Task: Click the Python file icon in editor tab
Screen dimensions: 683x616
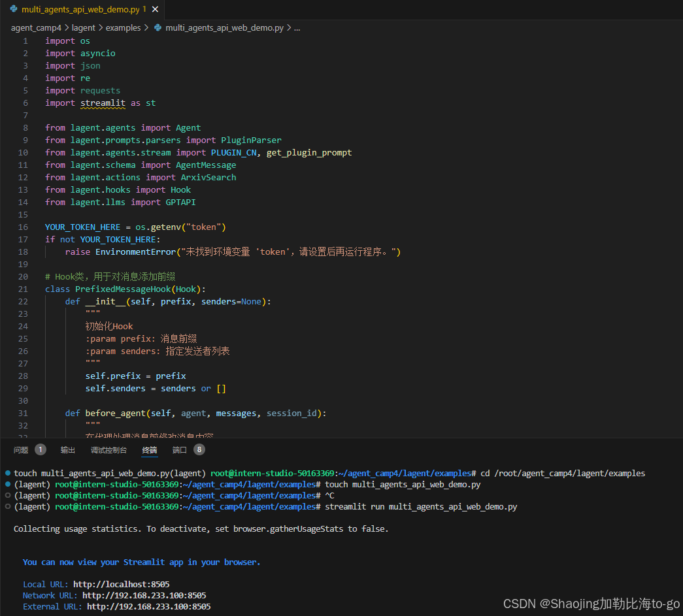Action: (x=14, y=9)
